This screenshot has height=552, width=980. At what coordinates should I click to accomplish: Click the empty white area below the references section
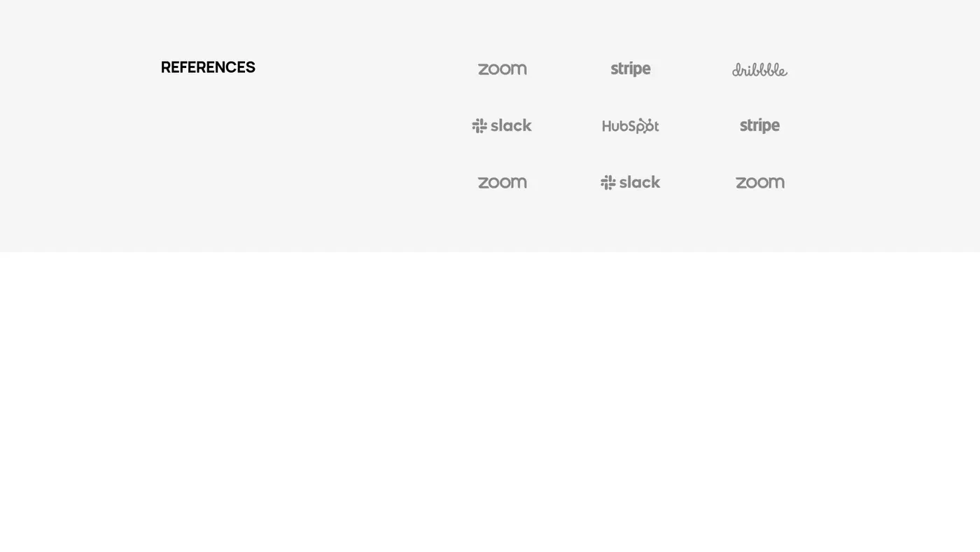tap(490, 399)
